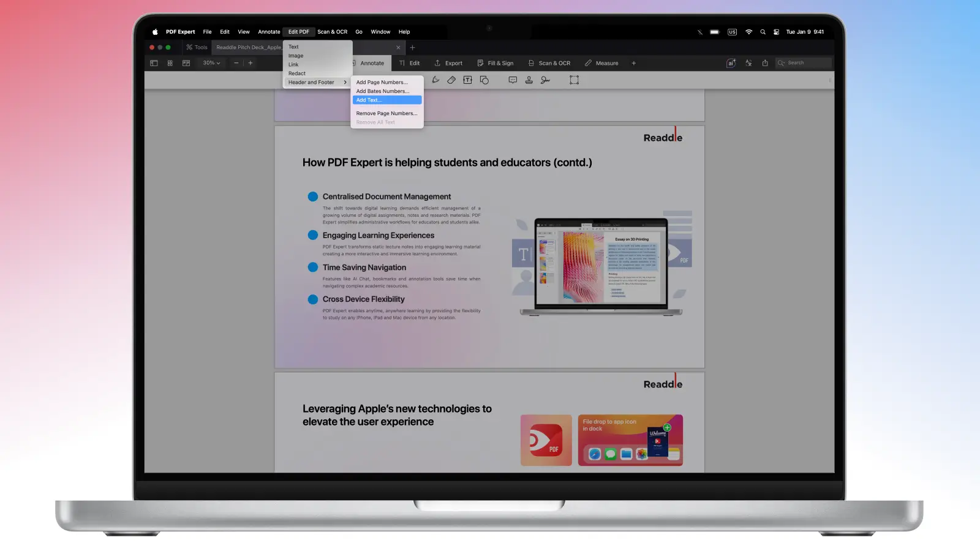Screen dimensions: 980x551
Task: Choose the shapes tool icon
Action: click(484, 80)
